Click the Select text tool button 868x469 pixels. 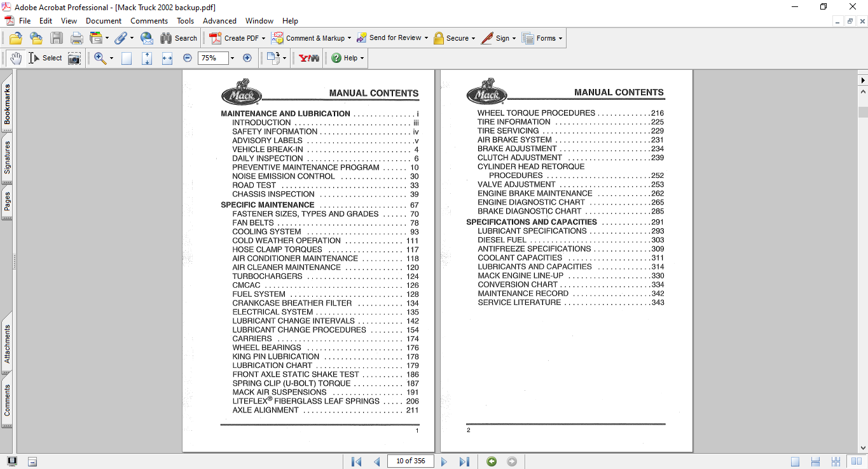[x=45, y=58]
